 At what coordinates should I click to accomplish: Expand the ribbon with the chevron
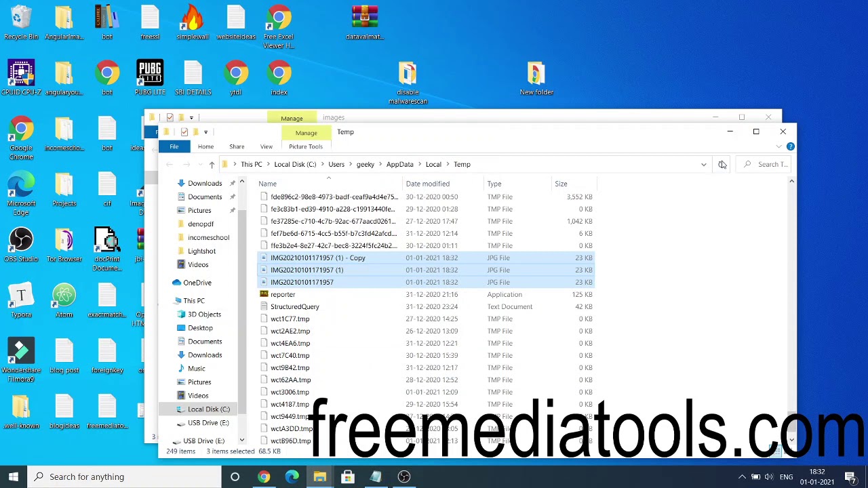(778, 146)
